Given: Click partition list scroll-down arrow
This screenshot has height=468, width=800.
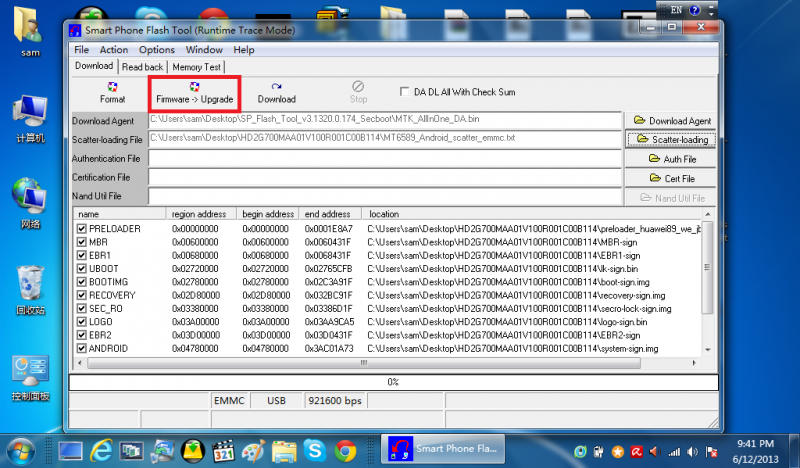Looking at the screenshot, I should pyautogui.click(x=708, y=350).
